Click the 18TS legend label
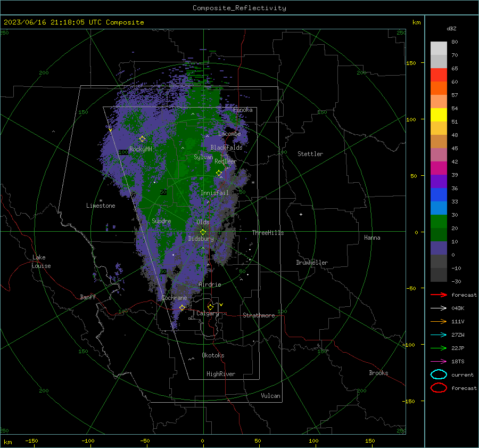Screen dimensions: 479x448 (x=458, y=362)
